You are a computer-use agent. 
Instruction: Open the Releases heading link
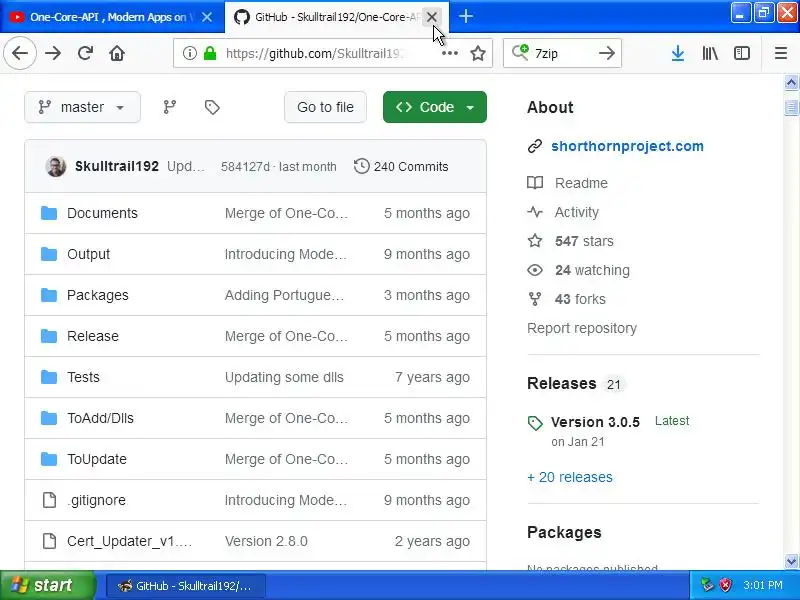tap(562, 384)
